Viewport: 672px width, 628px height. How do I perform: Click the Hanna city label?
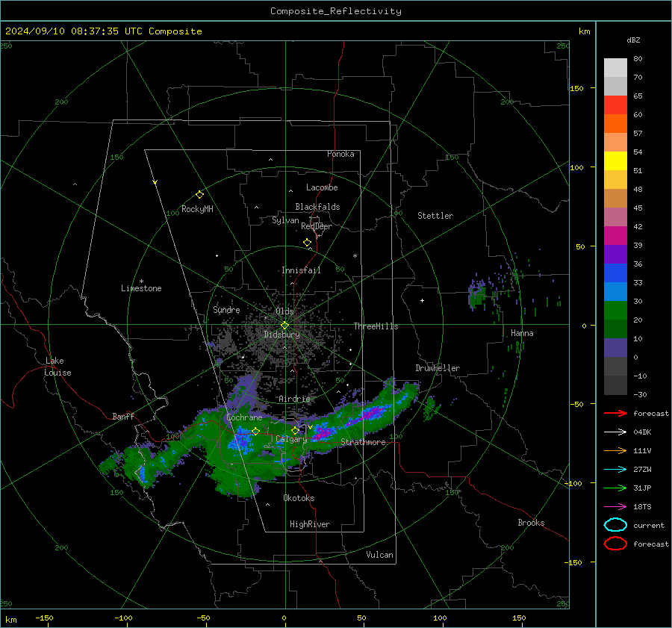click(x=522, y=333)
